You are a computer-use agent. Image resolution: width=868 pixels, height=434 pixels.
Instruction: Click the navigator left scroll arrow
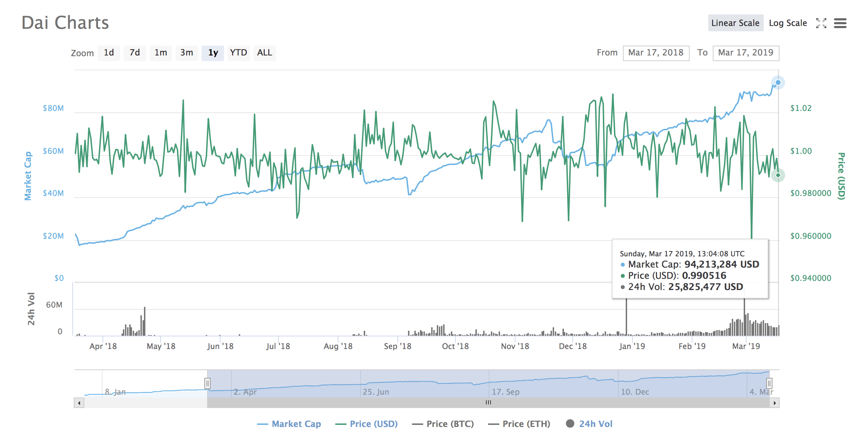coord(79,403)
